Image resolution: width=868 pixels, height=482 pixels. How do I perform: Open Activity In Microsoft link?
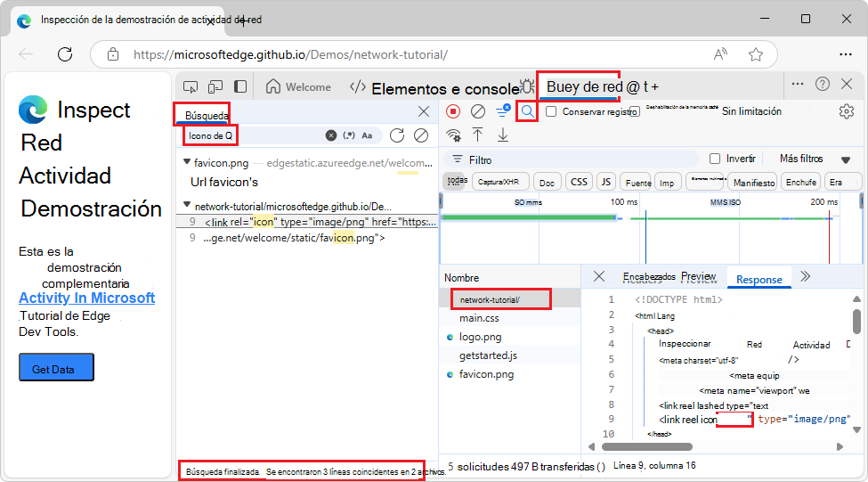coord(87,298)
